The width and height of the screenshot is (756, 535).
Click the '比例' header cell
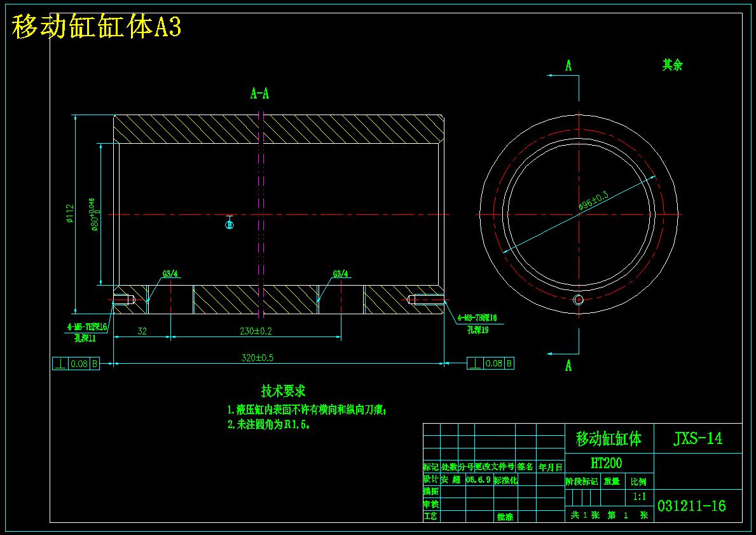point(638,482)
